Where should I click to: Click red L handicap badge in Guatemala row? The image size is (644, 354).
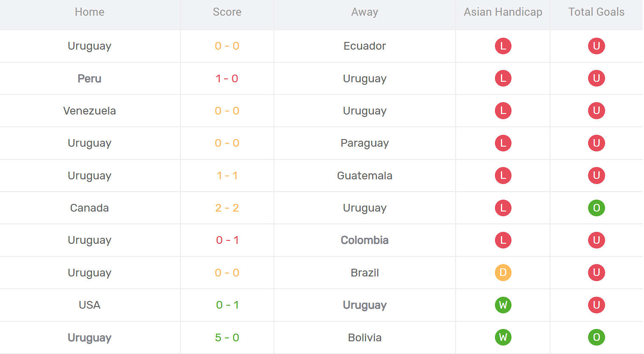click(503, 176)
